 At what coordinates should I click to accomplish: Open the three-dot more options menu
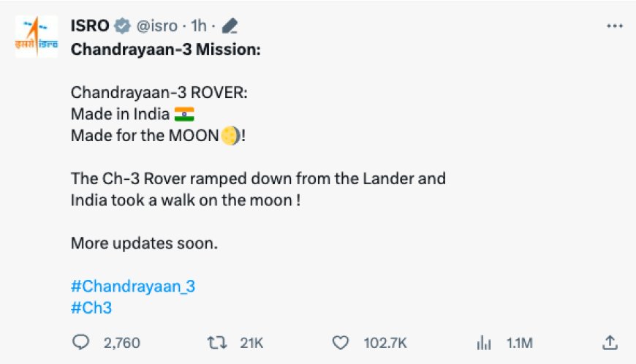615,26
